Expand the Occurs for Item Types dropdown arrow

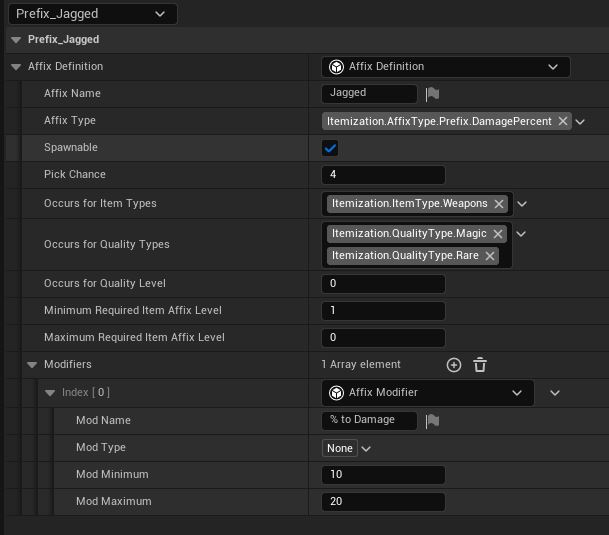tap(522, 204)
